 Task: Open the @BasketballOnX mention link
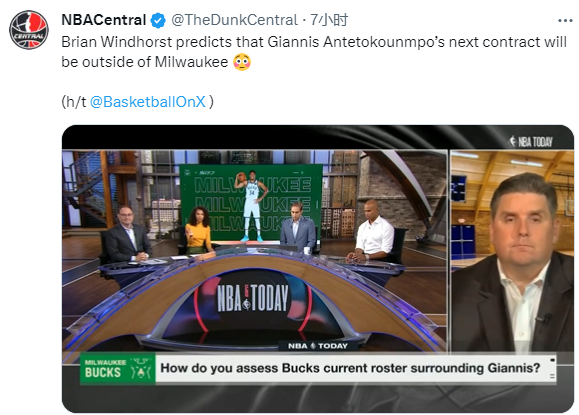148,102
